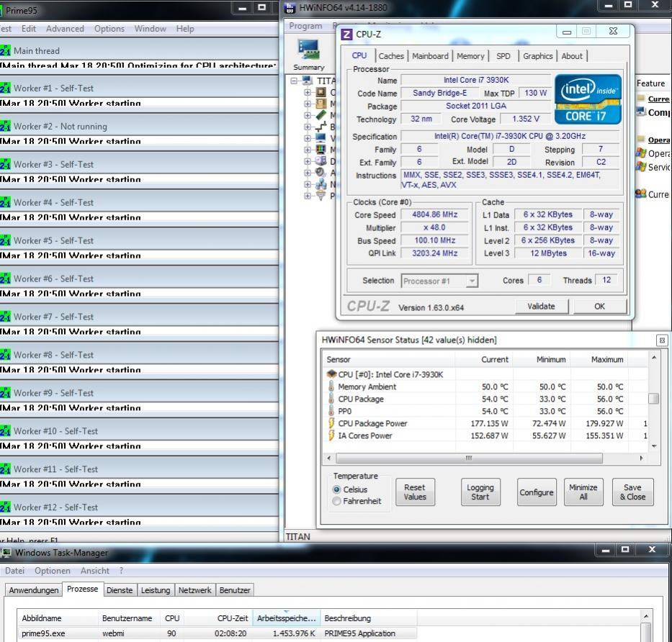Viewport: 672px width, 642px height.
Task: Sort processes by the Abbildname column header
Action: 58,618
